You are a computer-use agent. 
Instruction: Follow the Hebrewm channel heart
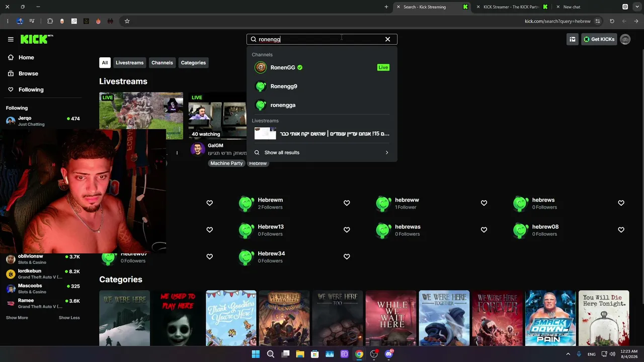pos(347,203)
